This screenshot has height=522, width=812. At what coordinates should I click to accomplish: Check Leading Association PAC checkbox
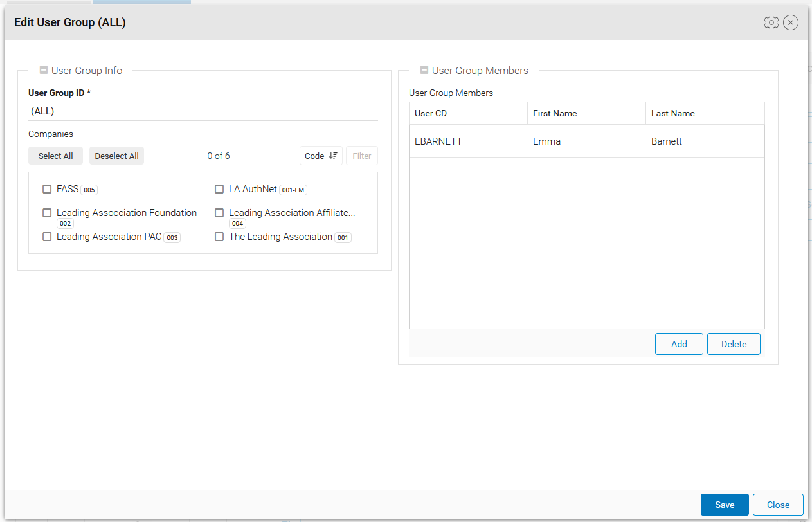[47, 237]
